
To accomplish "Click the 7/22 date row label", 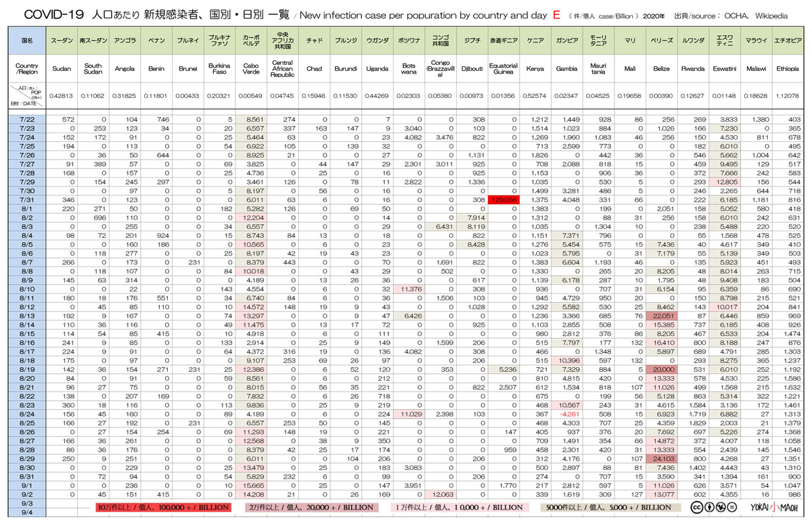I will coord(28,119).
